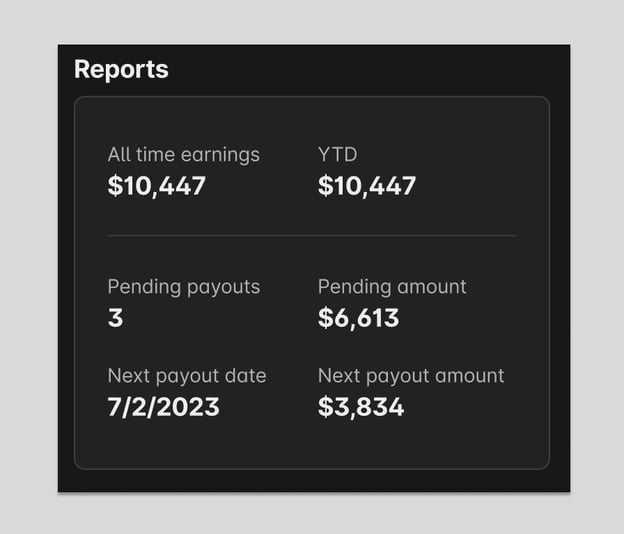
Task: Select the 7/2/2023 payout date
Action: pos(164,407)
